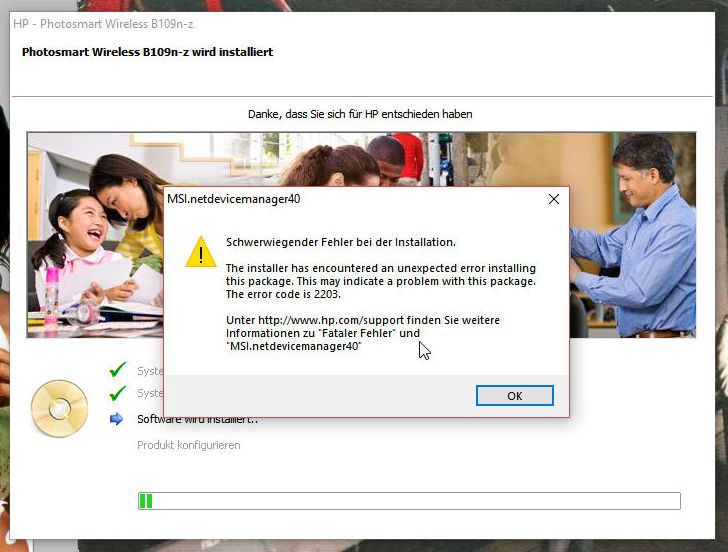Click heading 'Photosmart Wireless B109n-z wird installiert'
This screenshot has height=552, width=728.
pyautogui.click(x=148, y=52)
